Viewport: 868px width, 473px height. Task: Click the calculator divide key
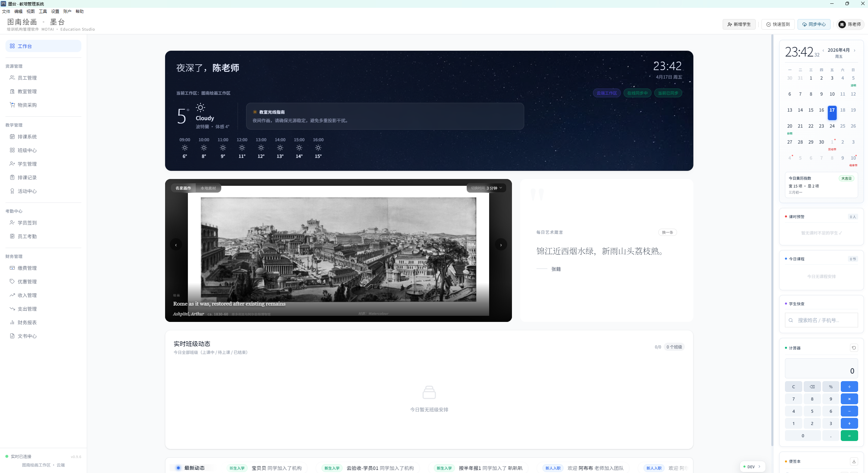(x=849, y=387)
